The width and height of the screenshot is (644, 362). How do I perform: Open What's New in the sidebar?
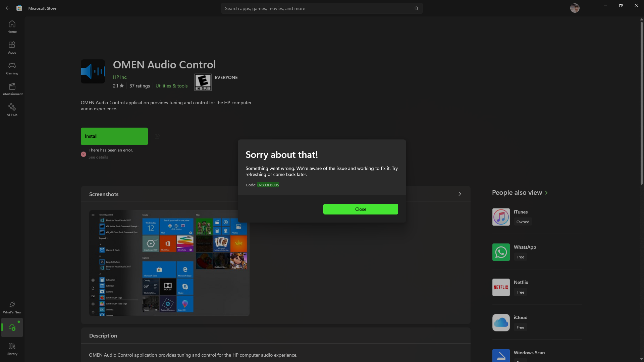[x=12, y=307]
